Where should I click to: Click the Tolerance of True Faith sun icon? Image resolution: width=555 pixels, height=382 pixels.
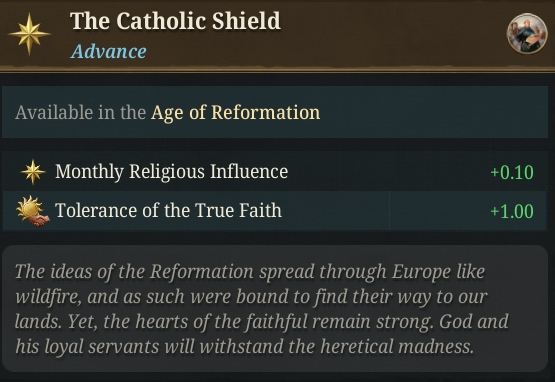click(33, 211)
